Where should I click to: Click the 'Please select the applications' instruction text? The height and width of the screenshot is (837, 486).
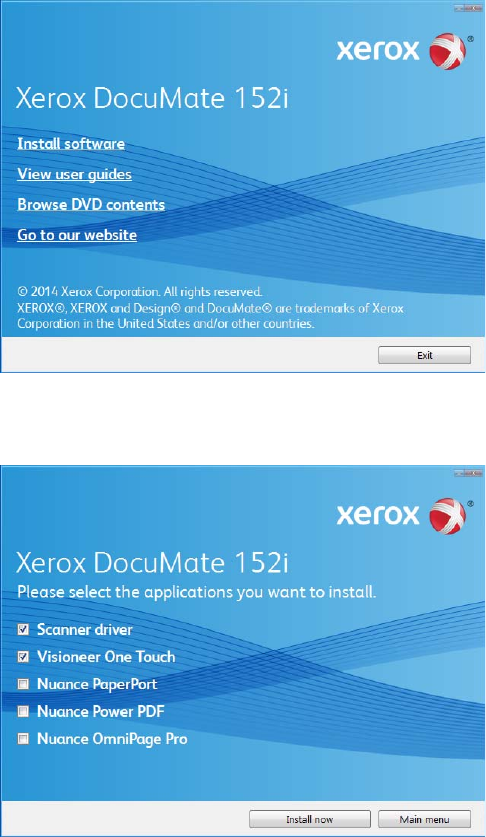197,592
